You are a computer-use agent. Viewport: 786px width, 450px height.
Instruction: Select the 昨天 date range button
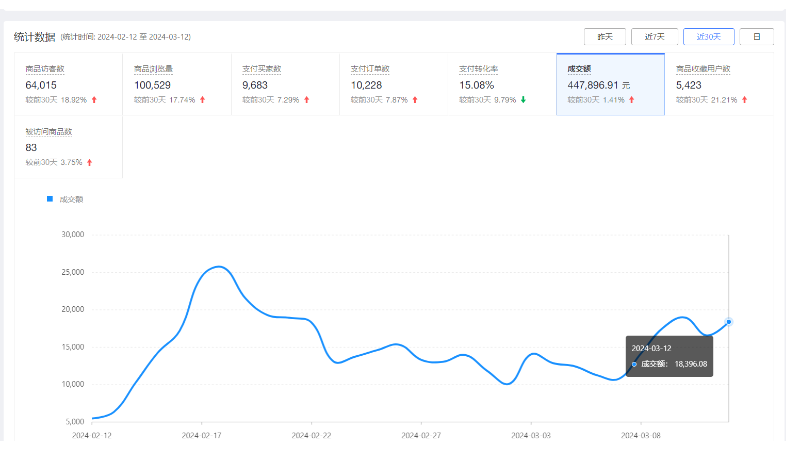point(605,37)
